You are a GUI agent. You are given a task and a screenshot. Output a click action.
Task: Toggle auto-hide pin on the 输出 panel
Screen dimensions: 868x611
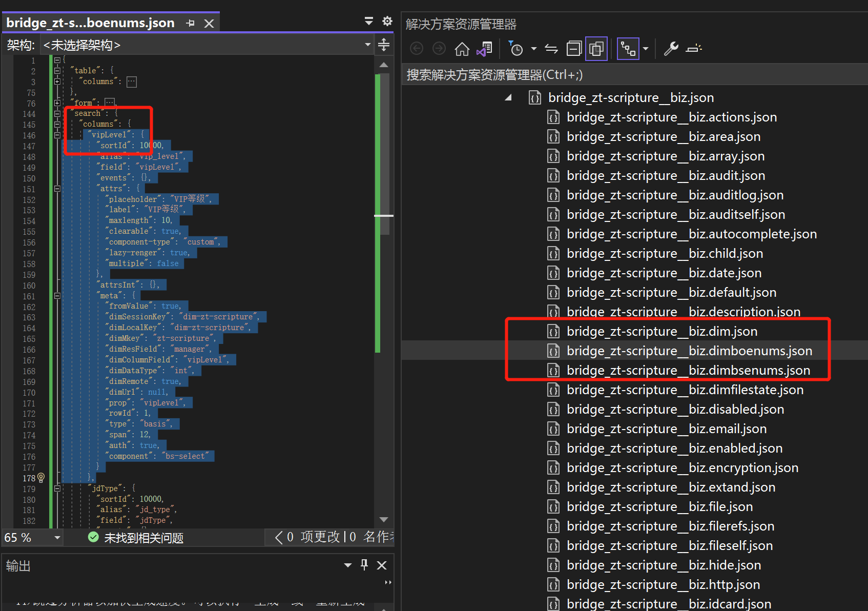coord(364,565)
